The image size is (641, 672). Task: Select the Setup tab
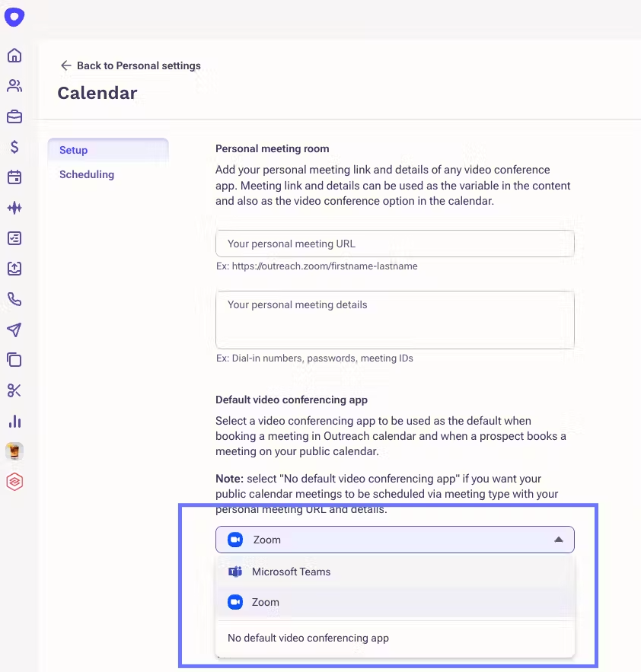[x=73, y=150]
